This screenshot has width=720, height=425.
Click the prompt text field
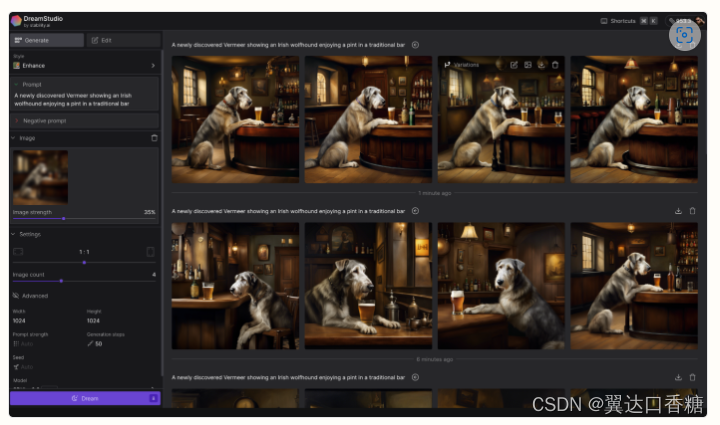[x=85, y=100]
